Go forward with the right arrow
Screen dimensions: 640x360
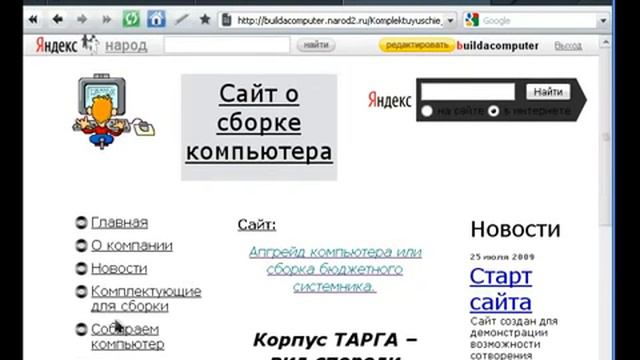pyautogui.click(x=82, y=19)
